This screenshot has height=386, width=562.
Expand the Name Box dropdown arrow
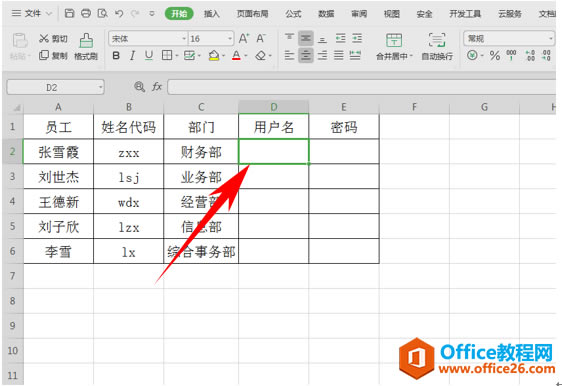click(x=100, y=87)
